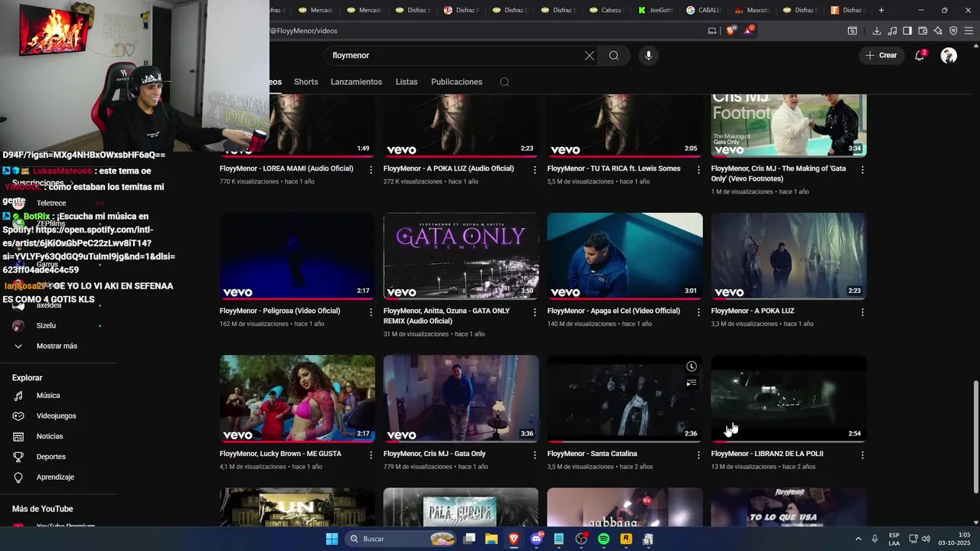Toggle the browser sidebar panel icon
This screenshot has height=551, width=980.
907,31
